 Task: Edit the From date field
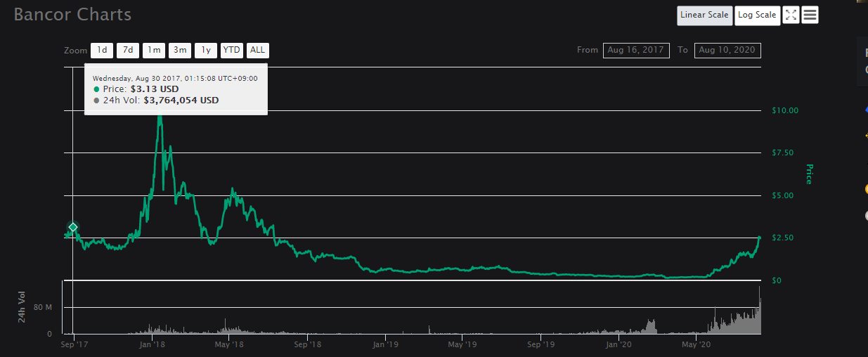pyautogui.click(x=636, y=50)
